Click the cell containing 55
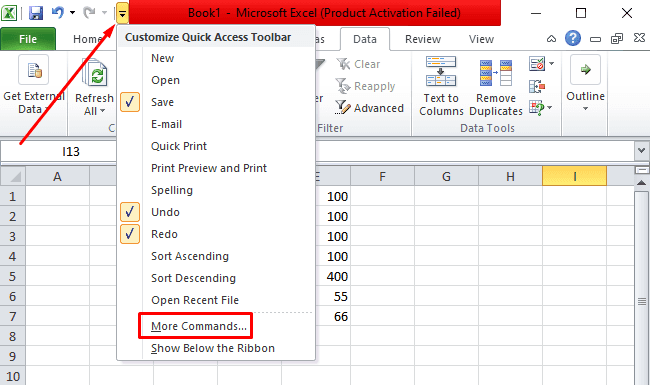The image size is (650, 385). pyautogui.click(x=333, y=296)
